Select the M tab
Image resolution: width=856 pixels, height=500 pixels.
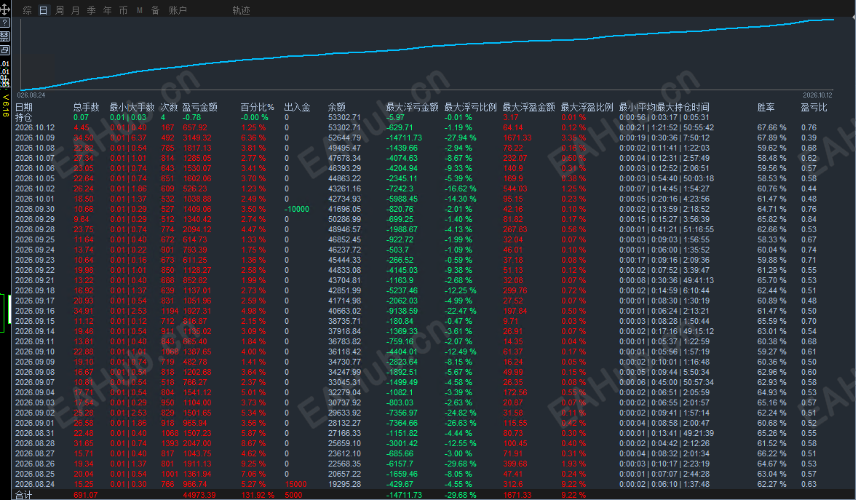click(x=140, y=10)
